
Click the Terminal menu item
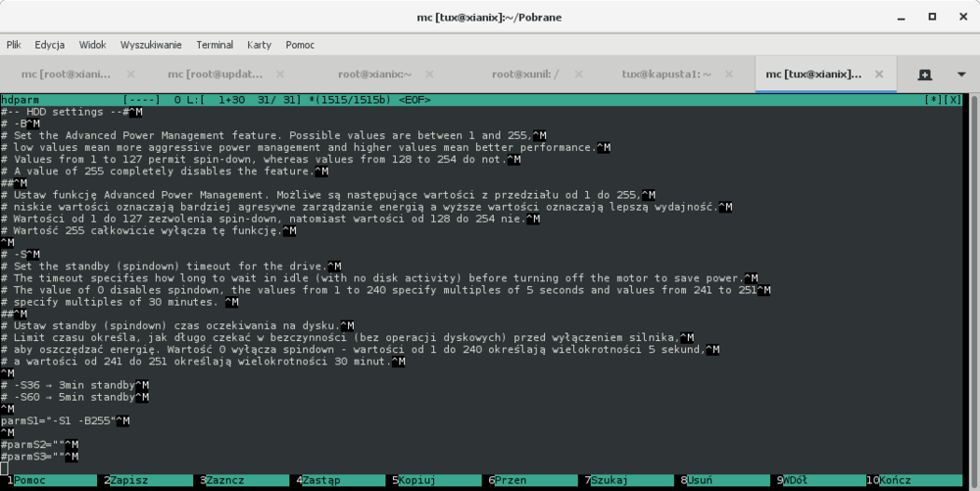(x=215, y=44)
